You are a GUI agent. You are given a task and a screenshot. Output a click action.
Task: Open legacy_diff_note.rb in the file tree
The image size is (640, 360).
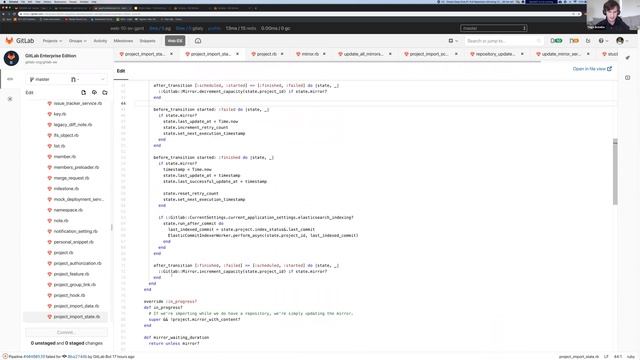tap(73, 124)
